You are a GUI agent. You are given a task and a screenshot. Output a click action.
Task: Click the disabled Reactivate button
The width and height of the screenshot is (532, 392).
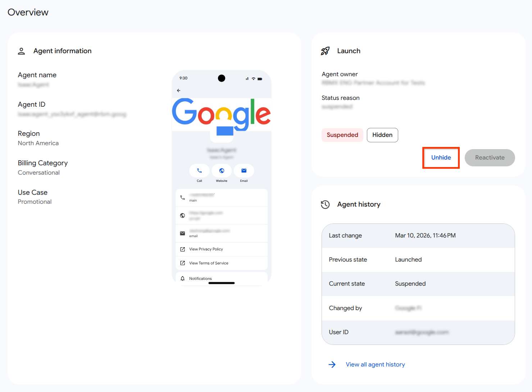(x=490, y=157)
